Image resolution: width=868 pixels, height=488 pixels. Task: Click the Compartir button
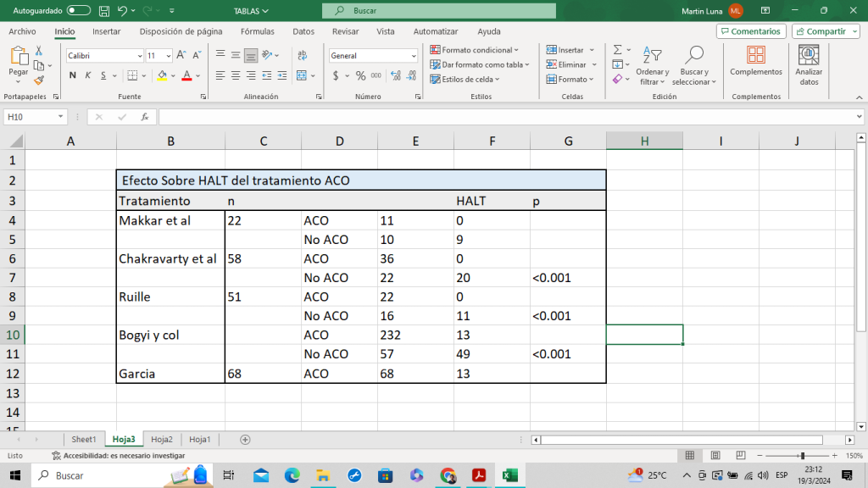click(824, 31)
